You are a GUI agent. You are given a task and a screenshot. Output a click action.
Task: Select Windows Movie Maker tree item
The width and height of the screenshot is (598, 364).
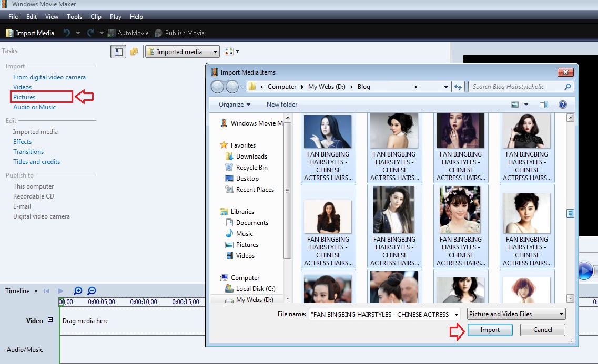(252, 123)
